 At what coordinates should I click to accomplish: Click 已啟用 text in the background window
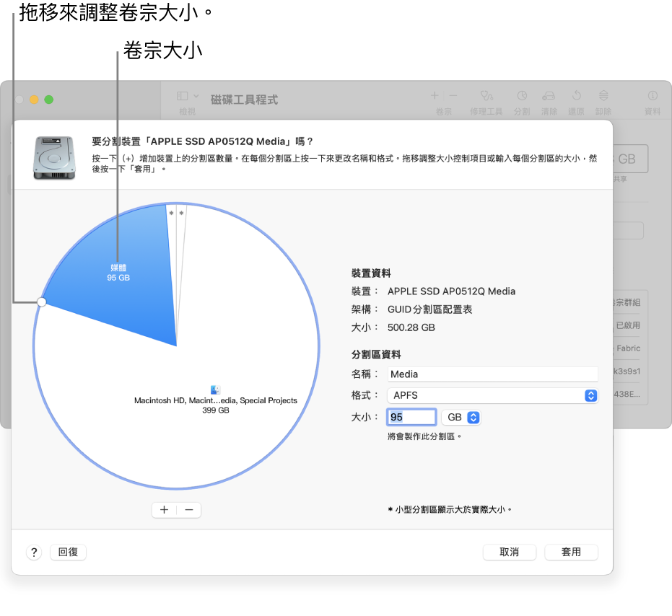(x=628, y=325)
